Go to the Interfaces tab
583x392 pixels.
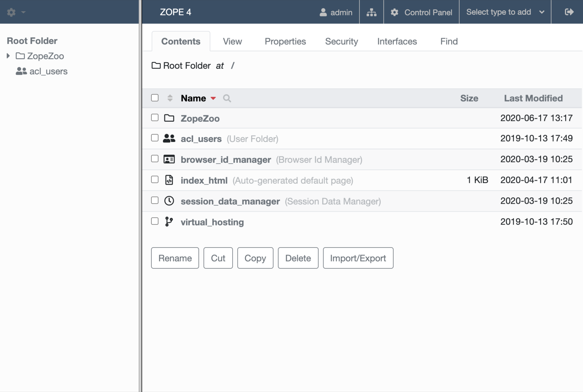tap(397, 41)
